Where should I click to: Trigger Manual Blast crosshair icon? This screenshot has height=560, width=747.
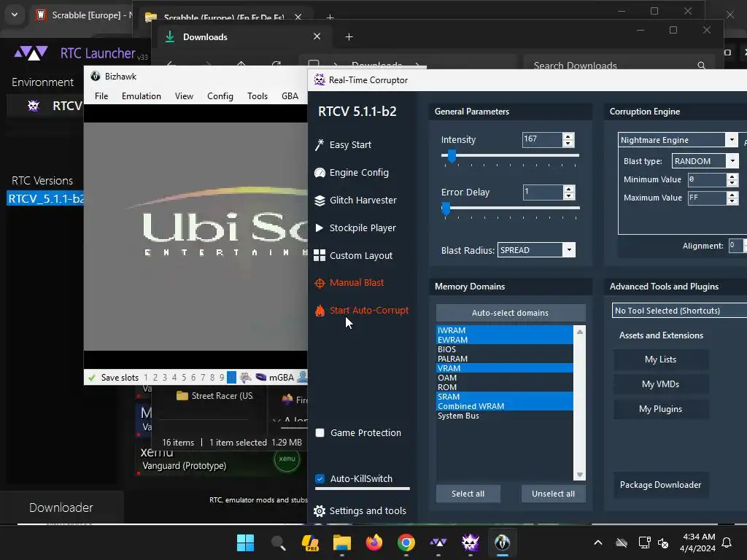(x=320, y=284)
